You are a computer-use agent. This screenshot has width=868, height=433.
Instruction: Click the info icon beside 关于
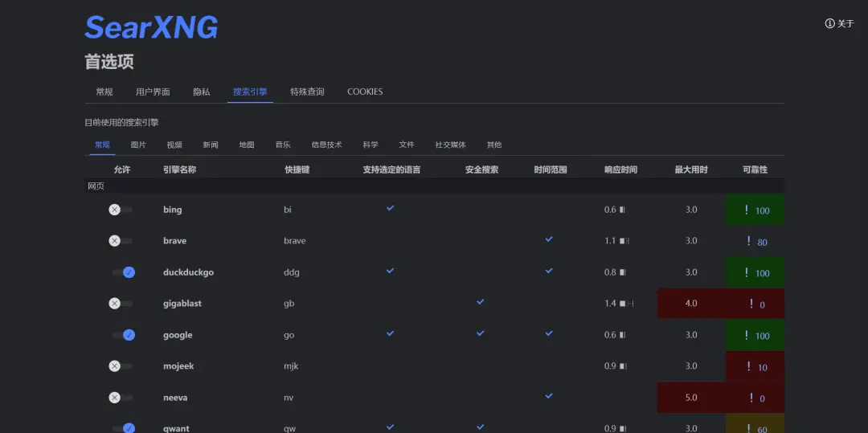coord(829,24)
